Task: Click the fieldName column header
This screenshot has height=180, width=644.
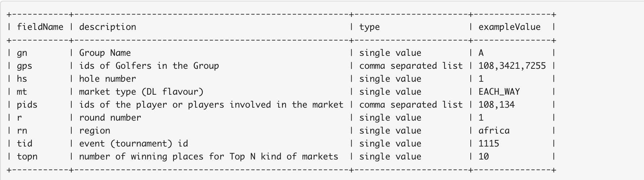Action: pos(40,27)
